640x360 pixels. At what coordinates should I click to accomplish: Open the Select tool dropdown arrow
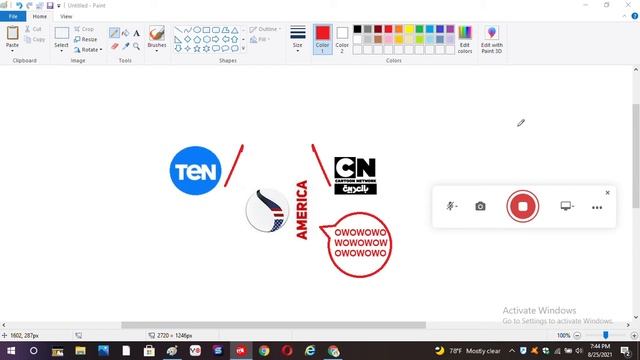[x=61, y=51]
